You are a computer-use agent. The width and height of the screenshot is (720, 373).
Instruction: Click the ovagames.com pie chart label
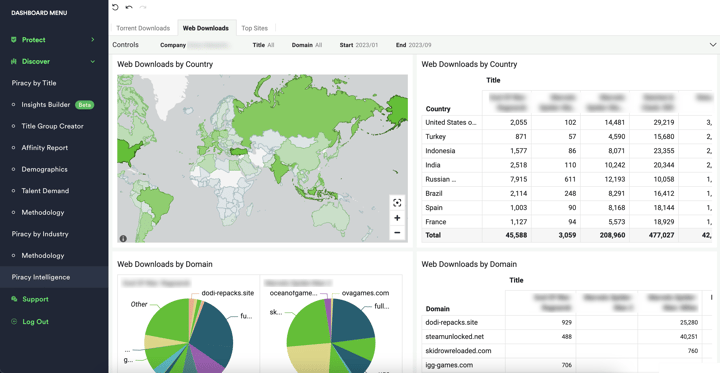point(366,293)
